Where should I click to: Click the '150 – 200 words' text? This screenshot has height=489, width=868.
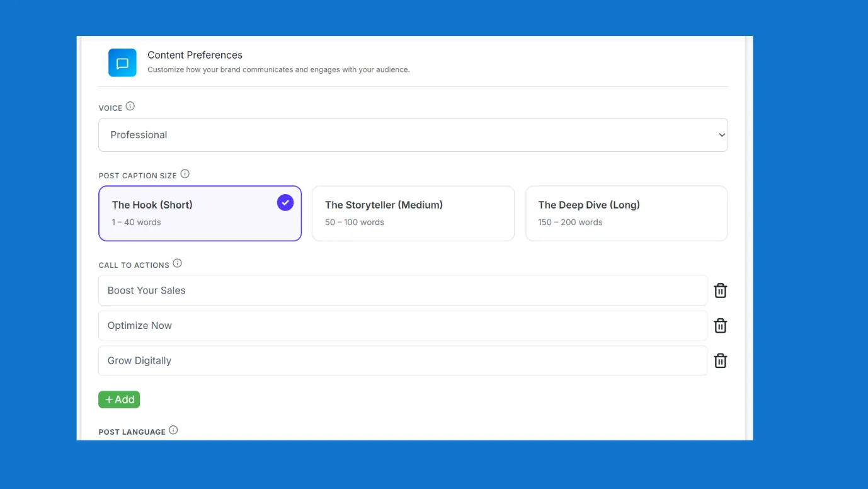(570, 222)
